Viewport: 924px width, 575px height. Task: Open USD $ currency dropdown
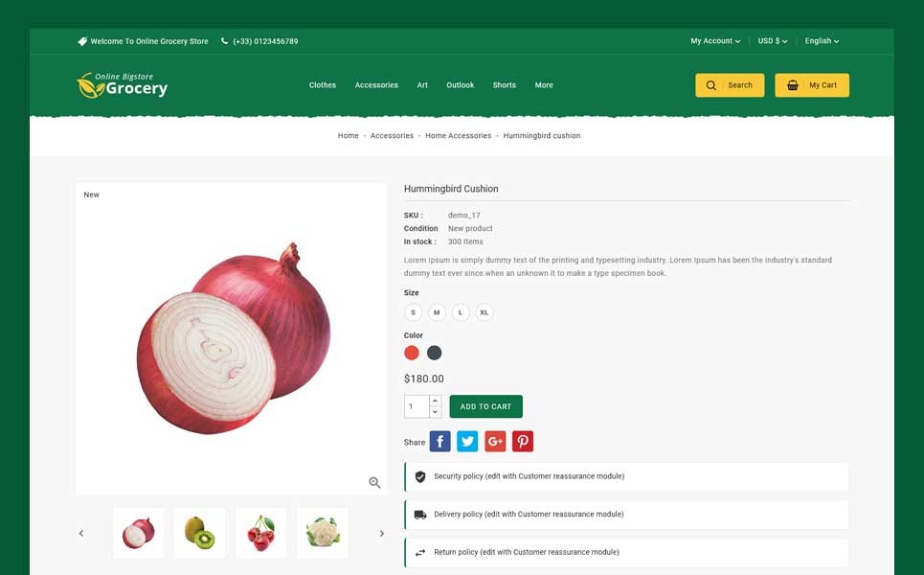click(773, 41)
